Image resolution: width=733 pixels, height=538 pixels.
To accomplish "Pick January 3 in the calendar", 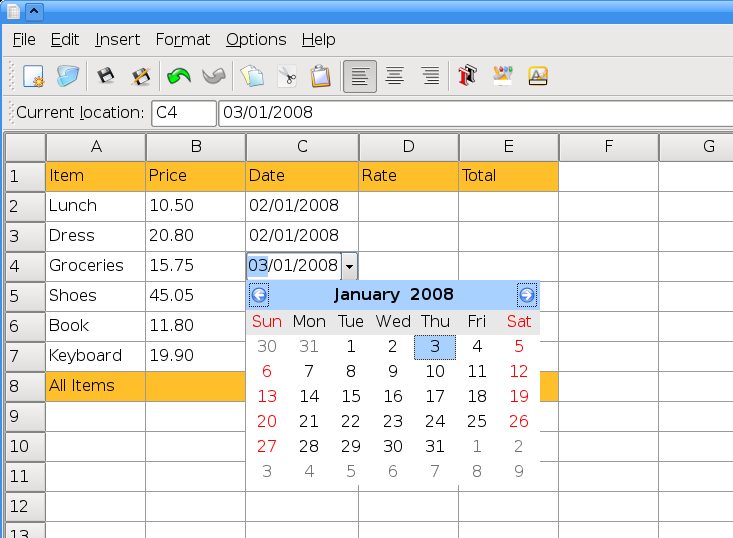I will tap(435, 347).
